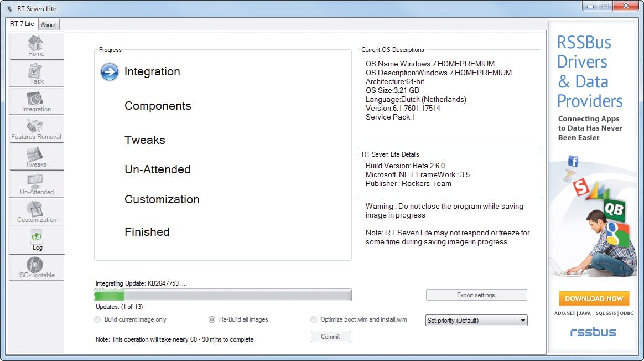Click 'Publisher : Rockers Team' line
The height and width of the screenshot is (361, 644).
(x=408, y=184)
